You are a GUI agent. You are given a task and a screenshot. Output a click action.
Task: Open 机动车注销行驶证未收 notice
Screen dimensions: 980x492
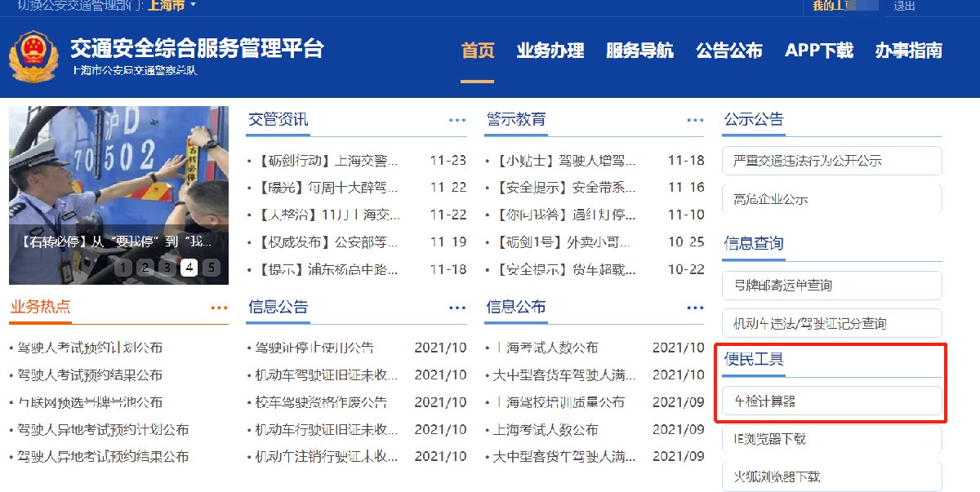tap(327, 456)
